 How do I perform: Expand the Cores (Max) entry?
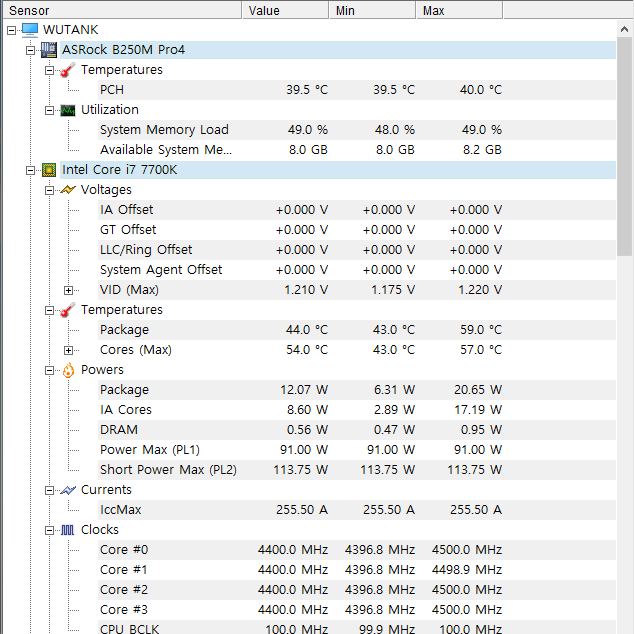(x=68, y=351)
